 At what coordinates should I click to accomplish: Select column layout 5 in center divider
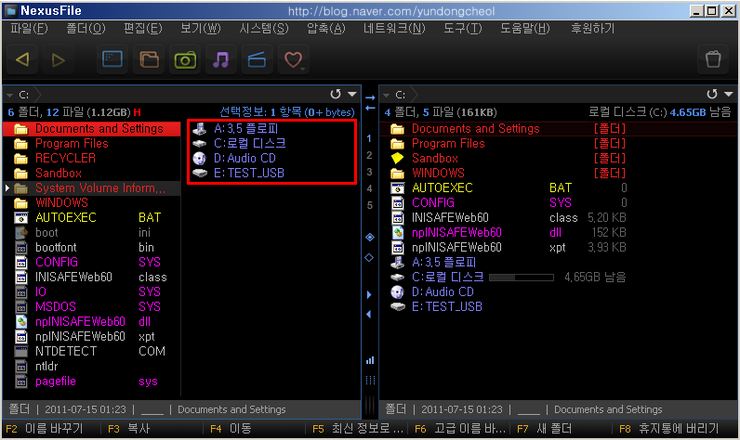(369, 205)
